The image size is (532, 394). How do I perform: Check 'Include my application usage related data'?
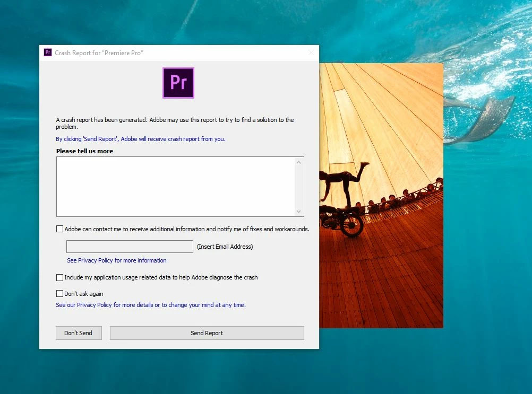(x=59, y=277)
